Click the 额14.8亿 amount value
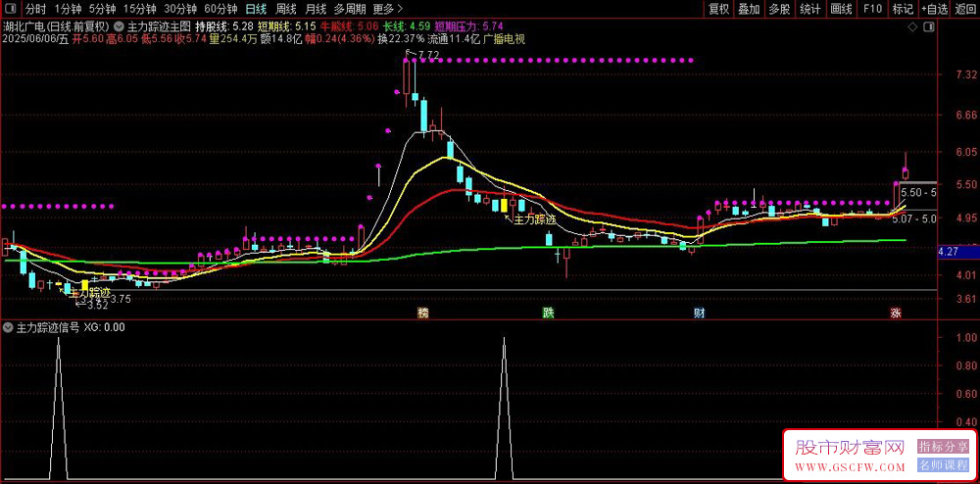 [280, 39]
